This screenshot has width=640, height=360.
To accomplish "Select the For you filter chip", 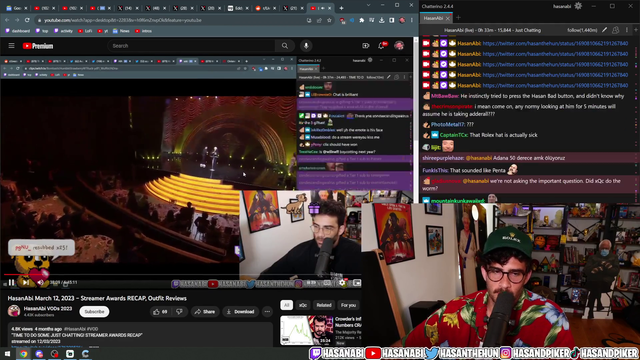I will pyautogui.click(x=348, y=305).
